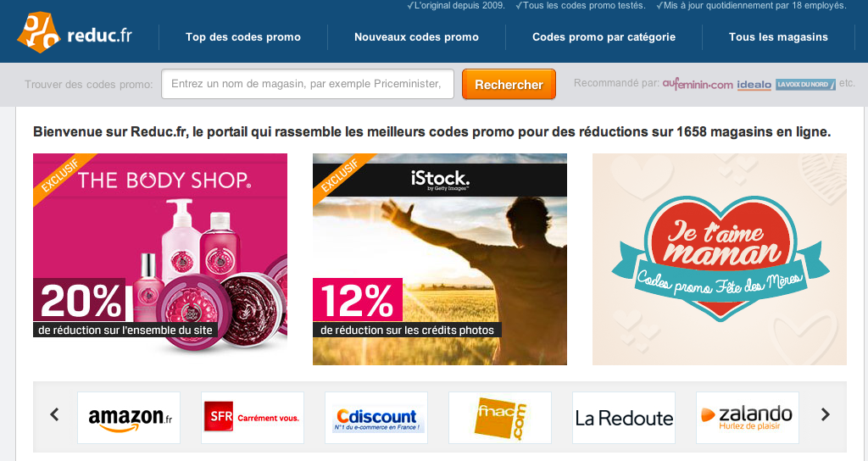Show previous stores with left carousel arrow

(54, 414)
